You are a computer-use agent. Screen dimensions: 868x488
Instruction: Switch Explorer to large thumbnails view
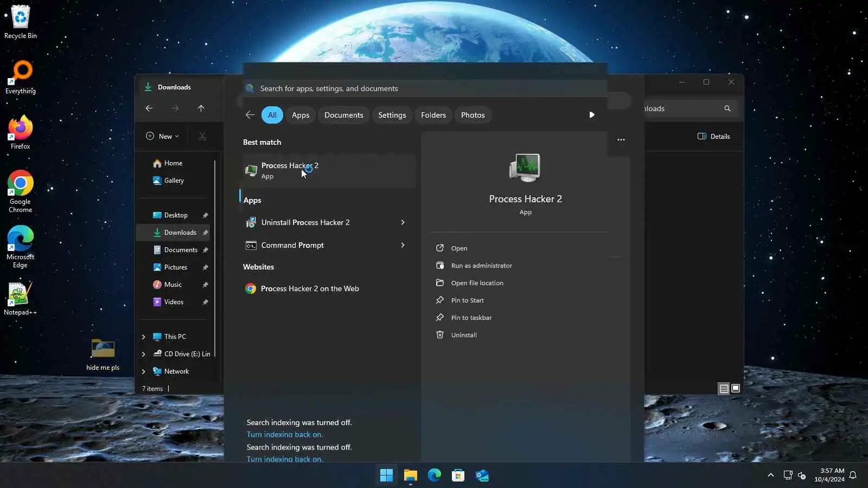click(x=736, y=388)
